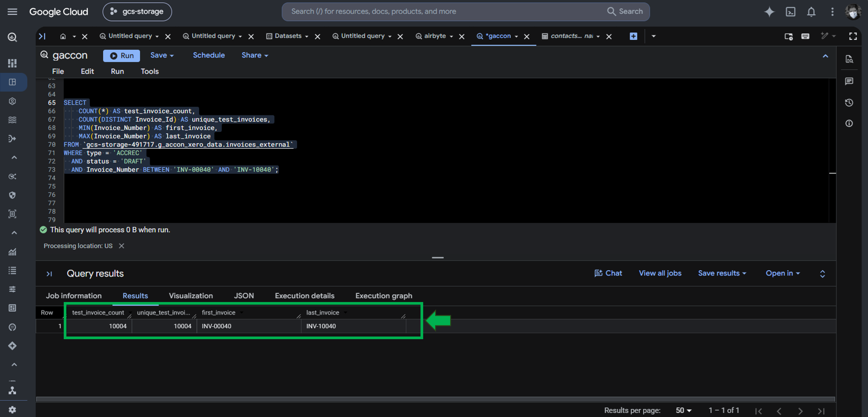Expand or collapse query results panel
This screenshot has width=868, height=417.
pyautogui.click(x=822, y=274)
